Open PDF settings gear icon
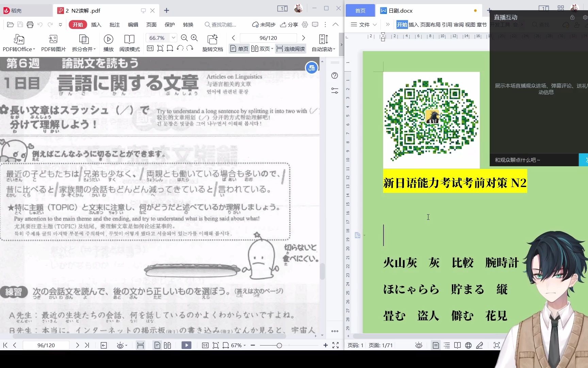 click(x=305, y=25)
